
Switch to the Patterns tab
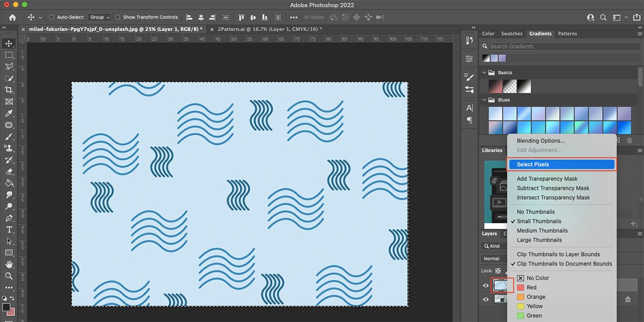tap(567, 33)
